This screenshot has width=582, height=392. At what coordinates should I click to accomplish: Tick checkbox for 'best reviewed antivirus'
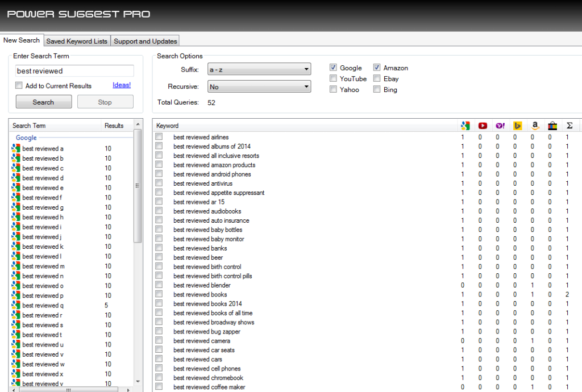[159, 183]
